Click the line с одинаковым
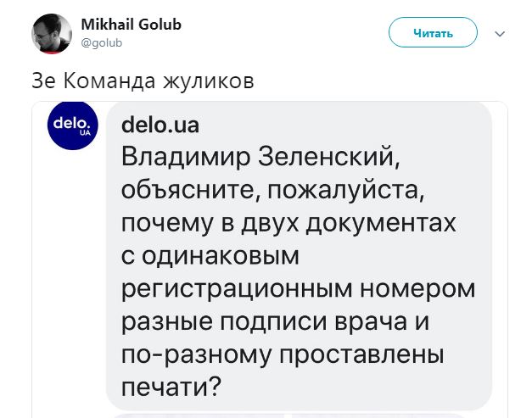 click(x=210, y=256)
